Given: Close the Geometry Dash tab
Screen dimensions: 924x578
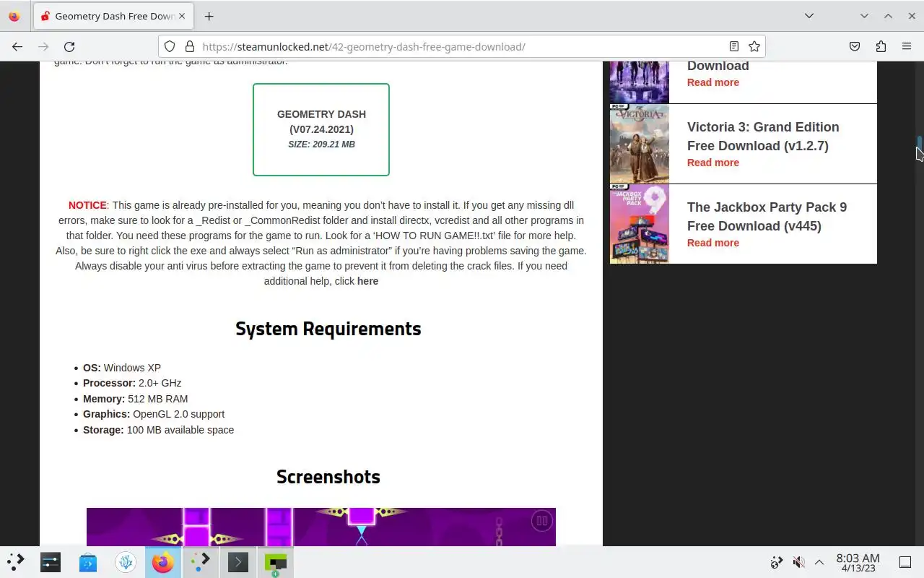Looking at the screenshot, I should [183, 16].
